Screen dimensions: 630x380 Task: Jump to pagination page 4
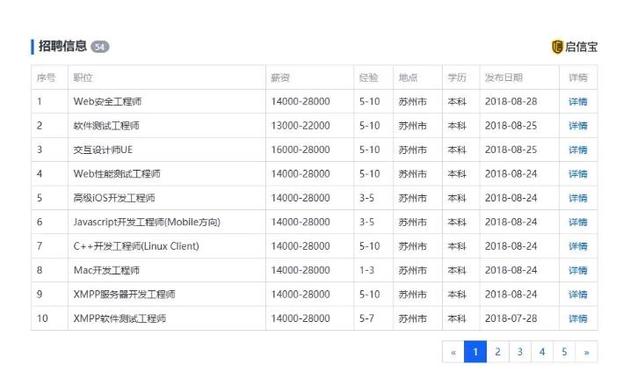[x=542, y=352]
